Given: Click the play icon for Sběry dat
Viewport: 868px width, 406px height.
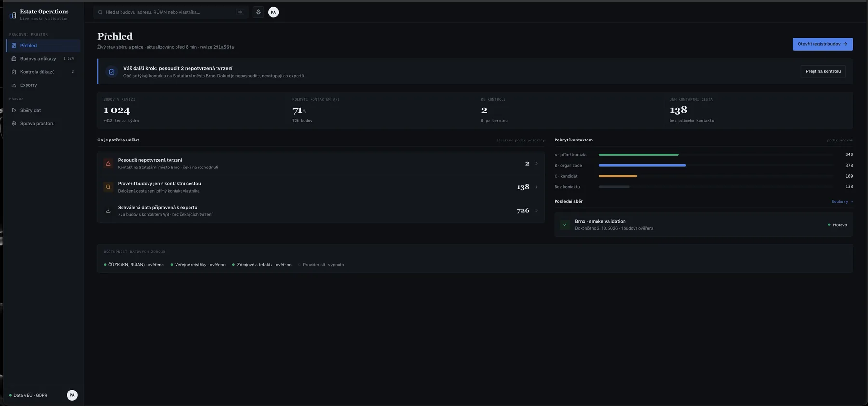Looking at the screenshot, I should click(x=14, y=110).
